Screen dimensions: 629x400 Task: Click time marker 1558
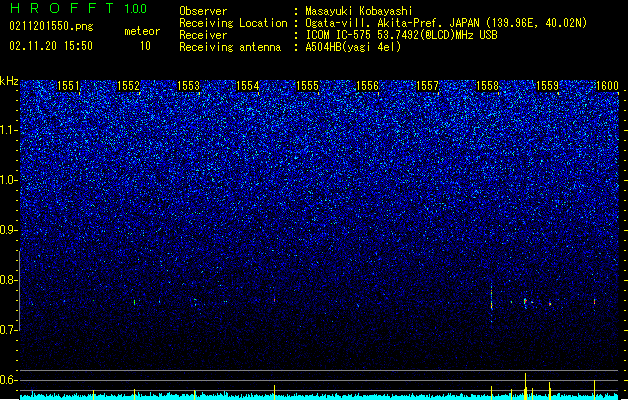(487, 86)
